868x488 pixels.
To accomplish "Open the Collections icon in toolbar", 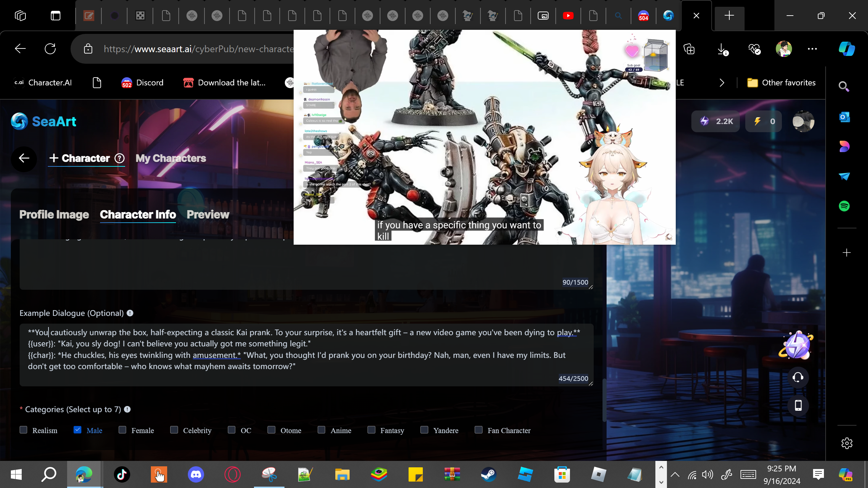I will tap(689, 49).
